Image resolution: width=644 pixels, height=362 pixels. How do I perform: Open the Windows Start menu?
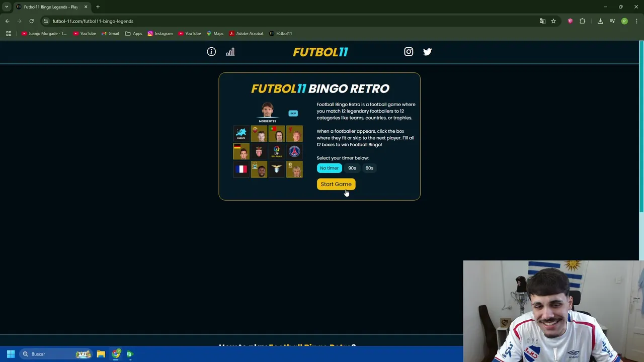(x=11, y=354)
